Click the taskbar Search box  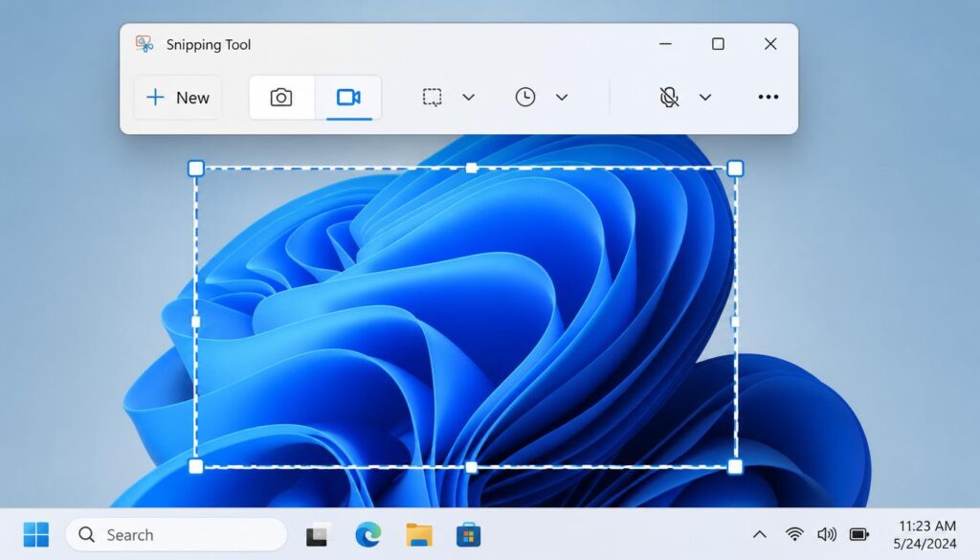click(x=176, y=535)
